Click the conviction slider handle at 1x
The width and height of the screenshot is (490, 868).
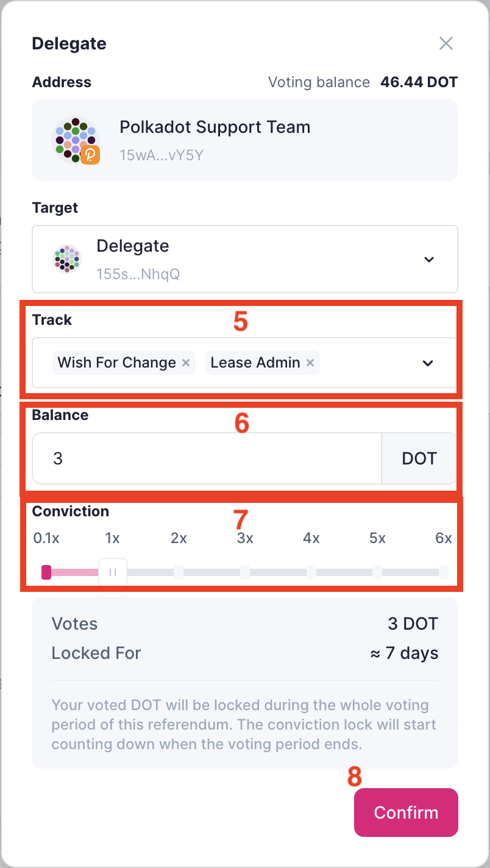click(x=113, y=572)
